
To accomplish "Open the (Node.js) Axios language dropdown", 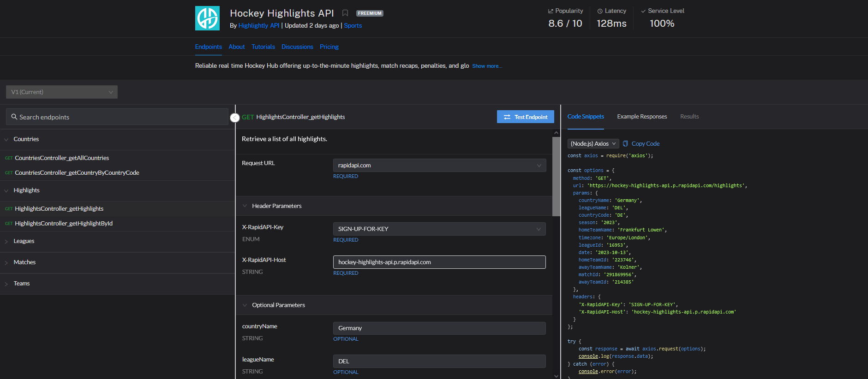I will 593,143.
